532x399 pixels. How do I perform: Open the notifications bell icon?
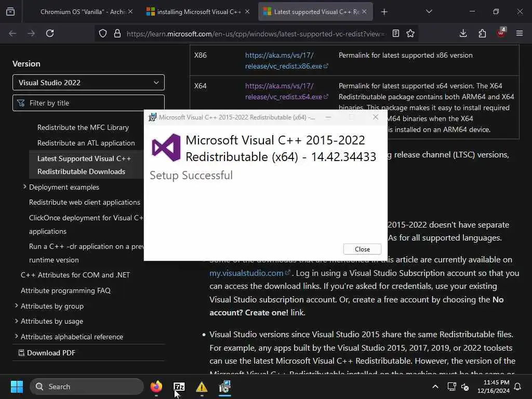click(x=518, y=387)
